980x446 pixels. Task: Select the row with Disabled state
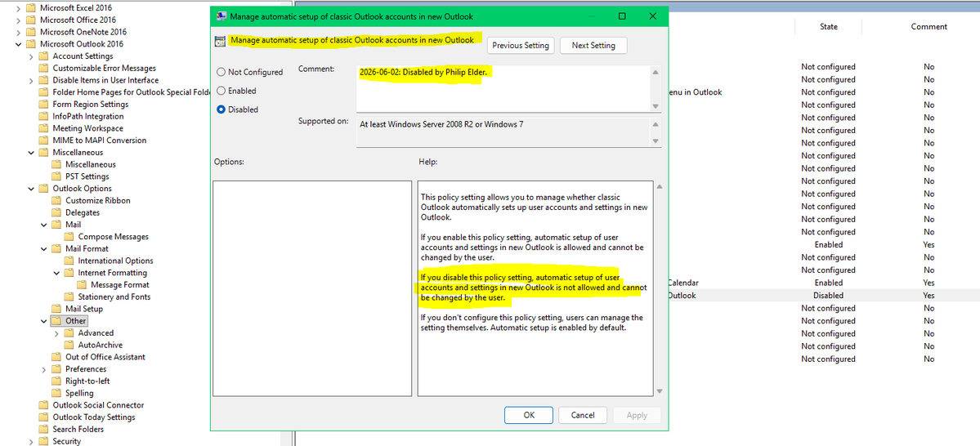click(x=824, y=296)
